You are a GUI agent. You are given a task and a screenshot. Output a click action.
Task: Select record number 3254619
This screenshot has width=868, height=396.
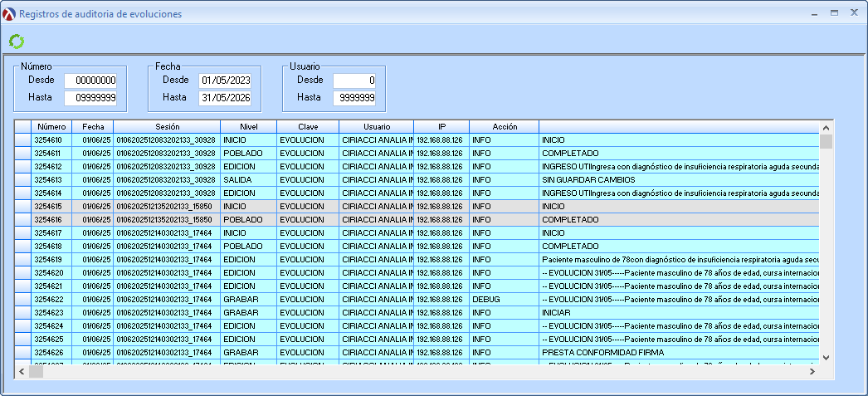pyautogui.click(x=417, y=260)
